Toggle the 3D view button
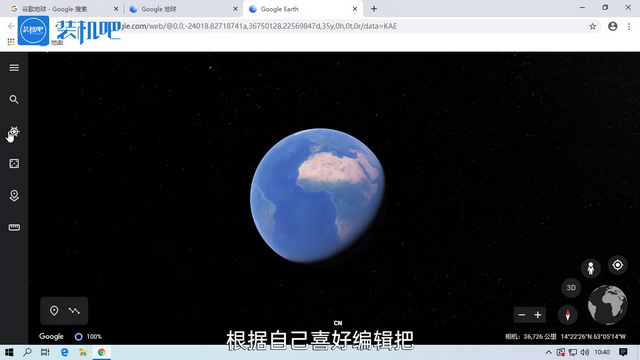The height and width of the screenshot is (360, 640). tap(571, 288)
